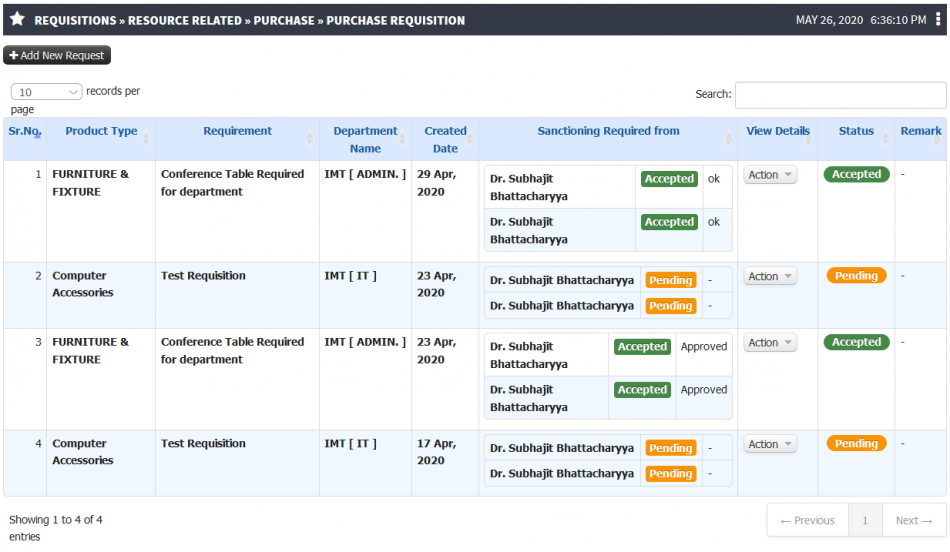Image resolution: width=950 pixels, height=552 pixels.
Task: Click first 'Approved' remark in row 3
Action: pos(703,347)
